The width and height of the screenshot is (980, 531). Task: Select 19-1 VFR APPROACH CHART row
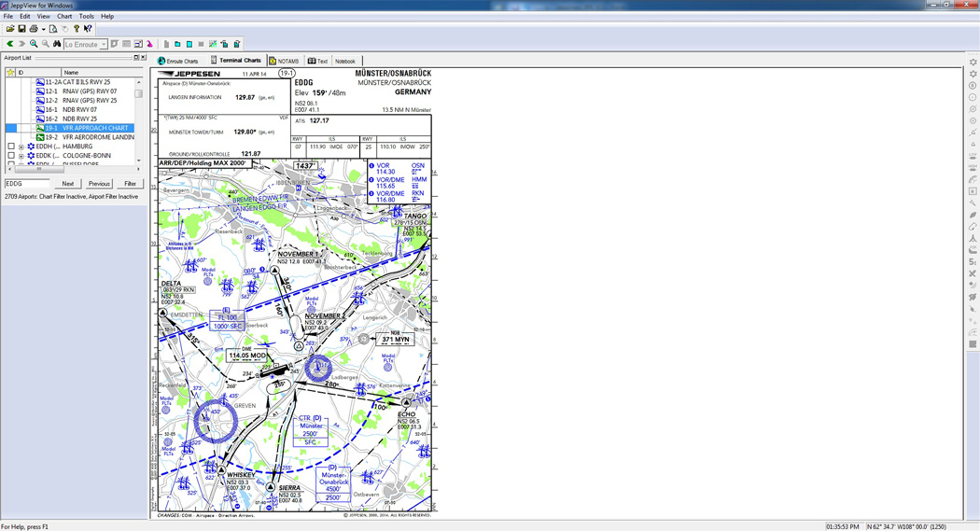tap(70, 128)
